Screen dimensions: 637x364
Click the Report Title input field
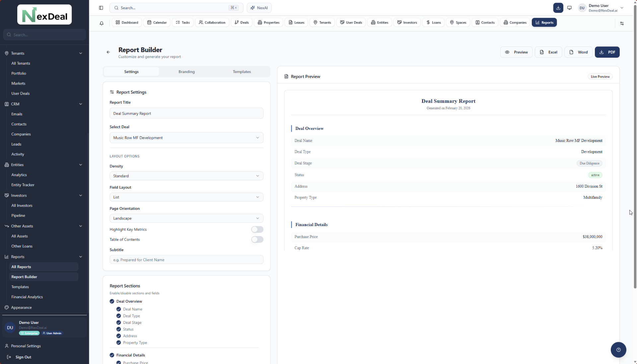(x=186, y=113)
